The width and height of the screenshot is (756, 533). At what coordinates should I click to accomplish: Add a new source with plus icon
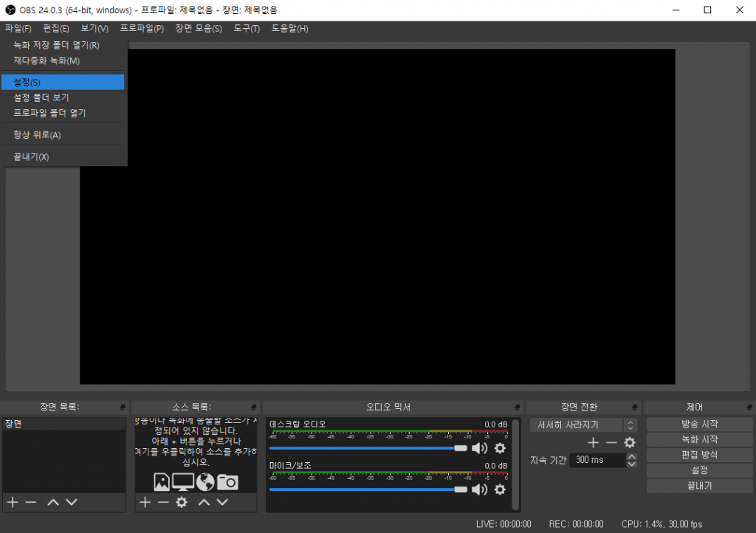(145, 502)
